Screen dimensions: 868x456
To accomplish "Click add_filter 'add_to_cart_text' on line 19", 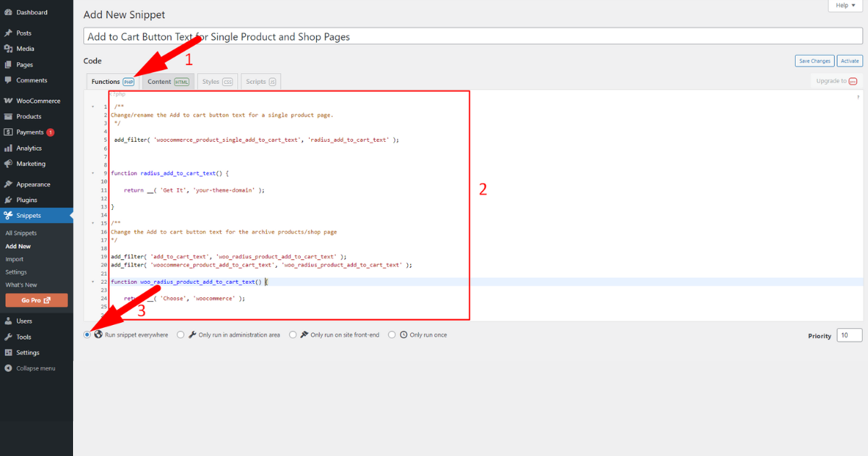I will point(229,257).
